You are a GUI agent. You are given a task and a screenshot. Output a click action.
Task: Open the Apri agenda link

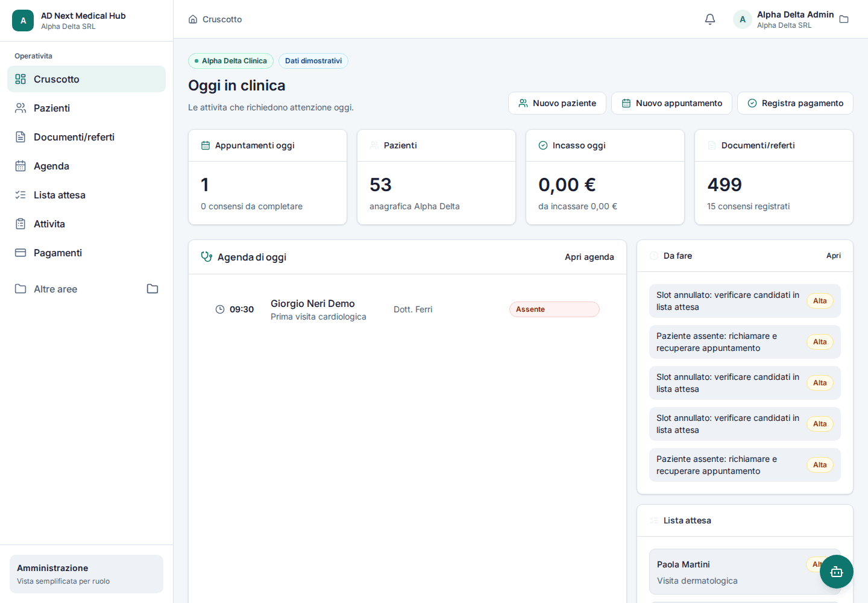590,257
